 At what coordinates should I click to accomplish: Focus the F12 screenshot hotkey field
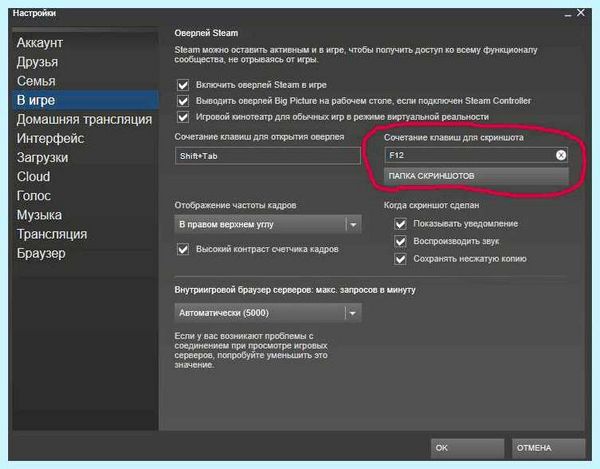(x=476, y=155)
